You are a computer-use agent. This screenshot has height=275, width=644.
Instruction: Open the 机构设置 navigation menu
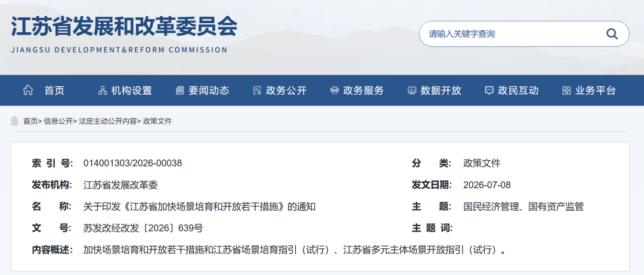[131, 90]
